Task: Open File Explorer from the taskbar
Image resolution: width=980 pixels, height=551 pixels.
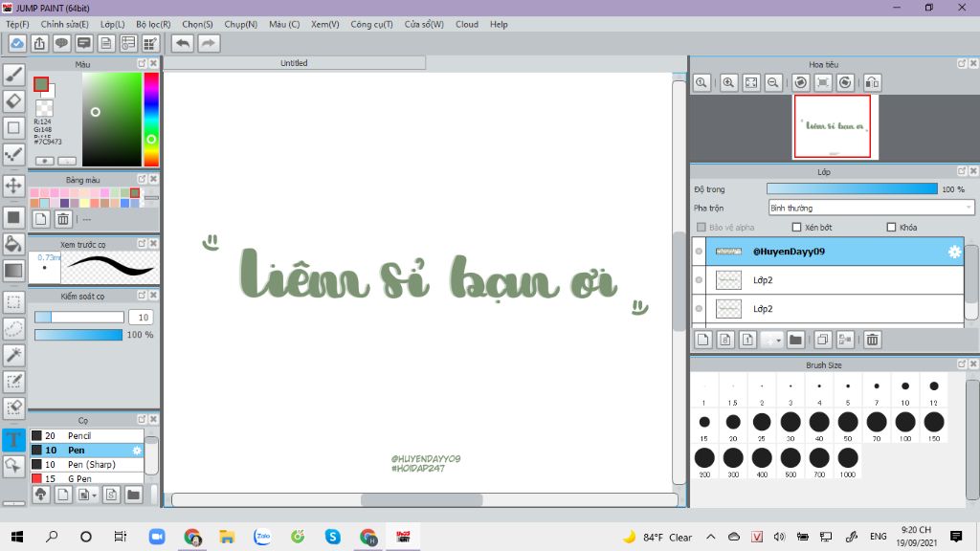Action: pos(227,537)
